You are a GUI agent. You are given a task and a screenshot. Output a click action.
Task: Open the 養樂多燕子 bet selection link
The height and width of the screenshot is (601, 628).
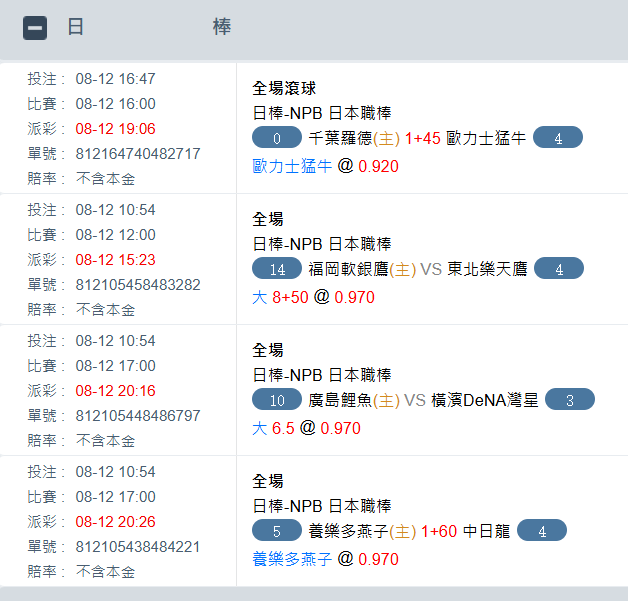[x=292, y=559]
